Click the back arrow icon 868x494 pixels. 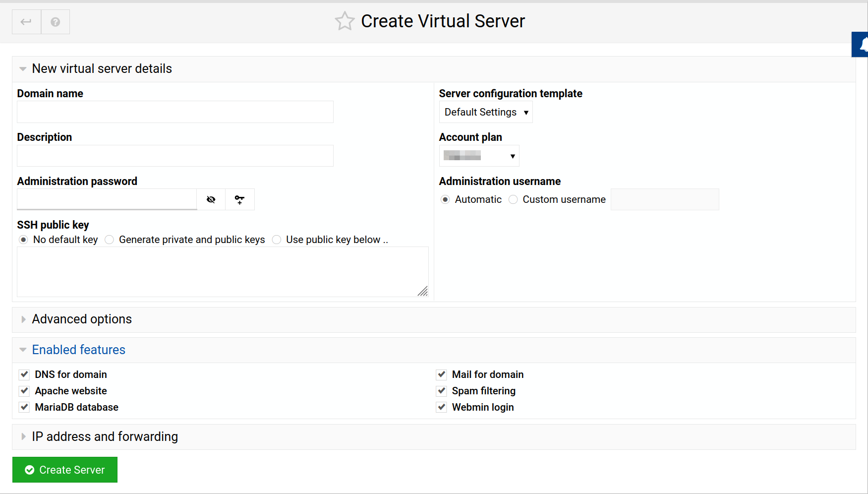click(x=26, y=22)
